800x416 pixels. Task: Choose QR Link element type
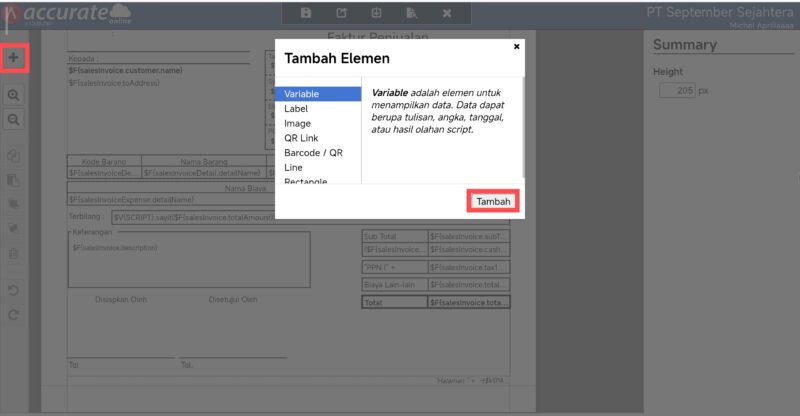point(318,138)
